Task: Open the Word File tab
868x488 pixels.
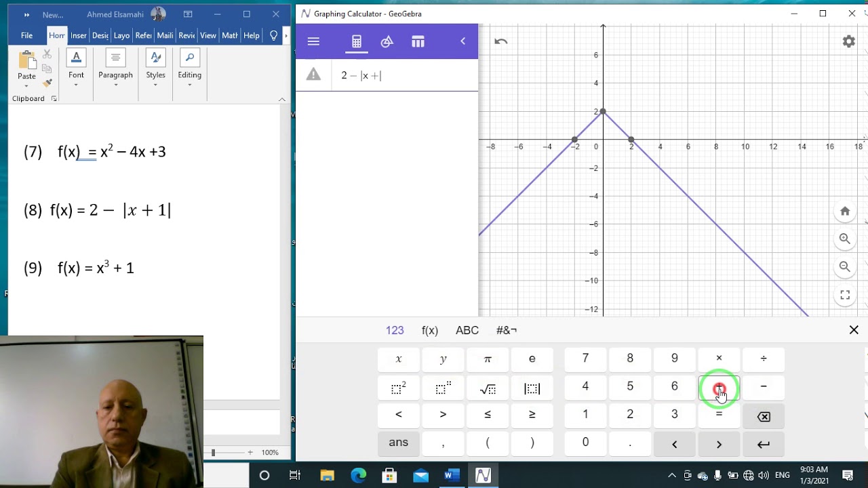Action: [x=26, y=35]
